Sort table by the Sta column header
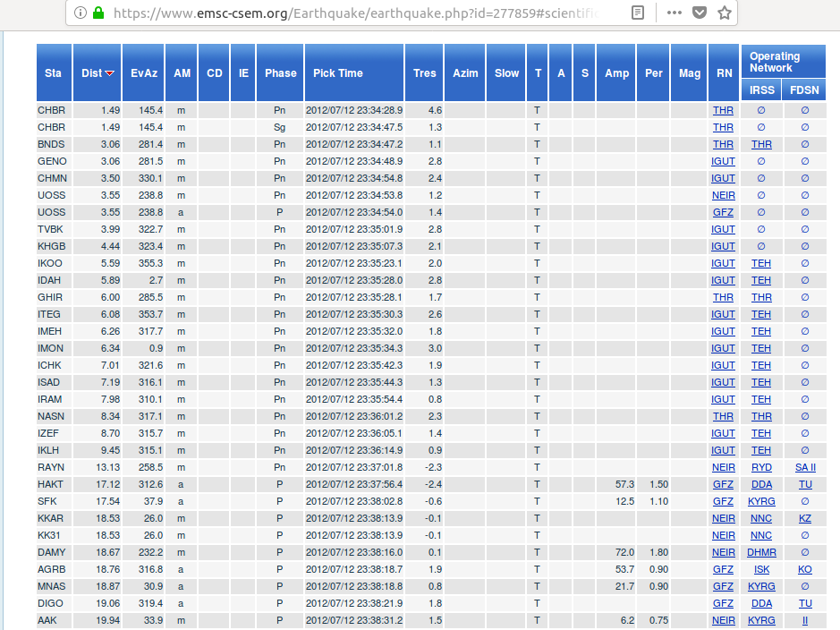Image resolution: width=840 pixels, height=630 pixels. tap(53, 73)
